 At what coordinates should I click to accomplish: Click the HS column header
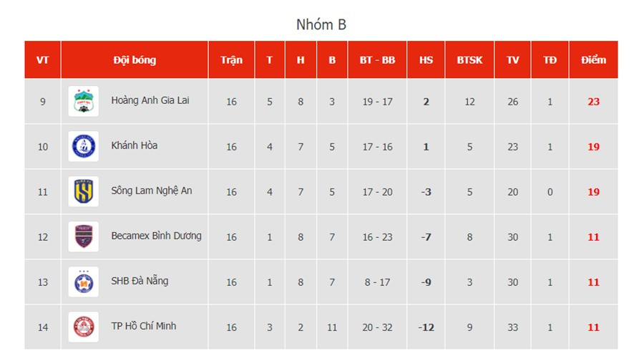coord(426,60)
